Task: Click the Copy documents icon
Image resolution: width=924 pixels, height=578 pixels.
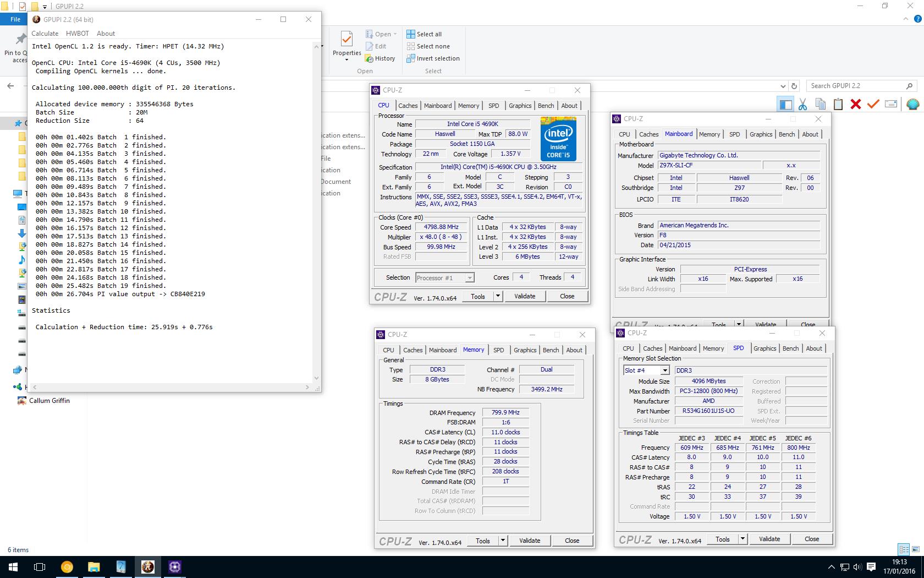Action: coord(820,103)
